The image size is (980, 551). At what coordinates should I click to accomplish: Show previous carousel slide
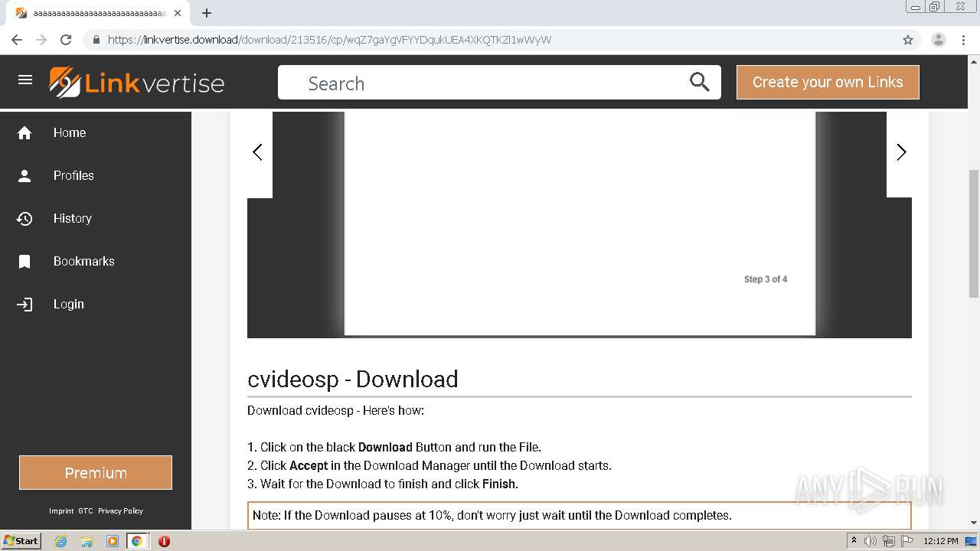[258, 152]
